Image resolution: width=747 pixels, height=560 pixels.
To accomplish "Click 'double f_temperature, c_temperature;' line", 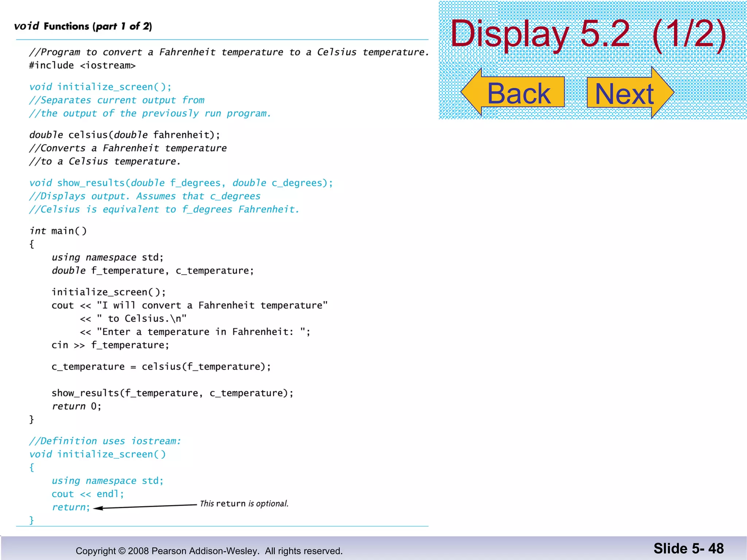I will (x=152, y=271).
